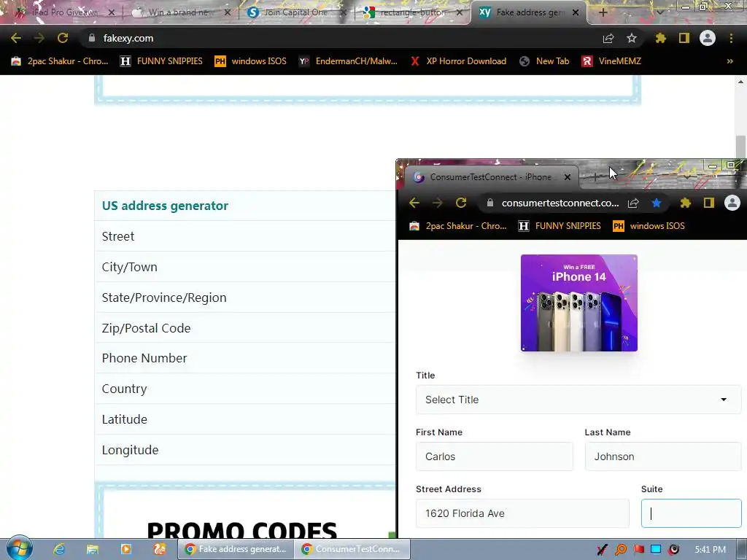
Task: Reload the fakexy.com page
Action: 63,38
